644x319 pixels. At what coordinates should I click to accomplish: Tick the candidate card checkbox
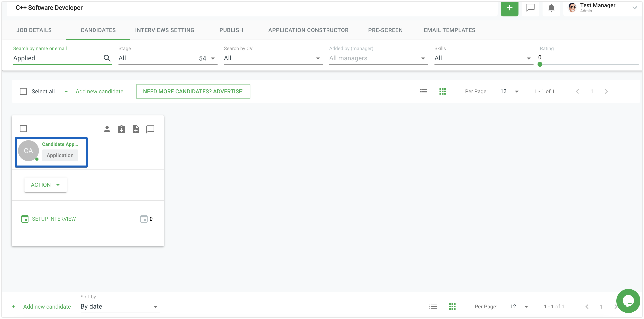[x=23, y=129]
